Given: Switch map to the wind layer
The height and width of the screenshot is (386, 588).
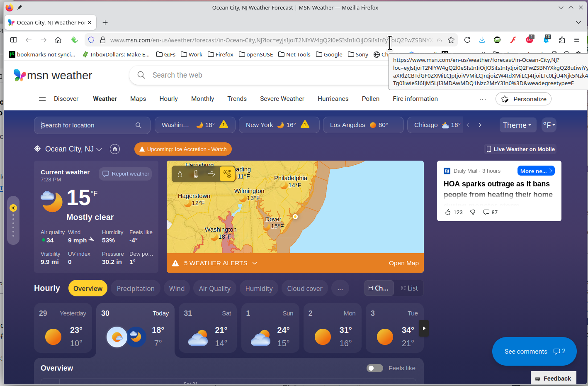Looking at the screenshot, I should pos(211,174).
